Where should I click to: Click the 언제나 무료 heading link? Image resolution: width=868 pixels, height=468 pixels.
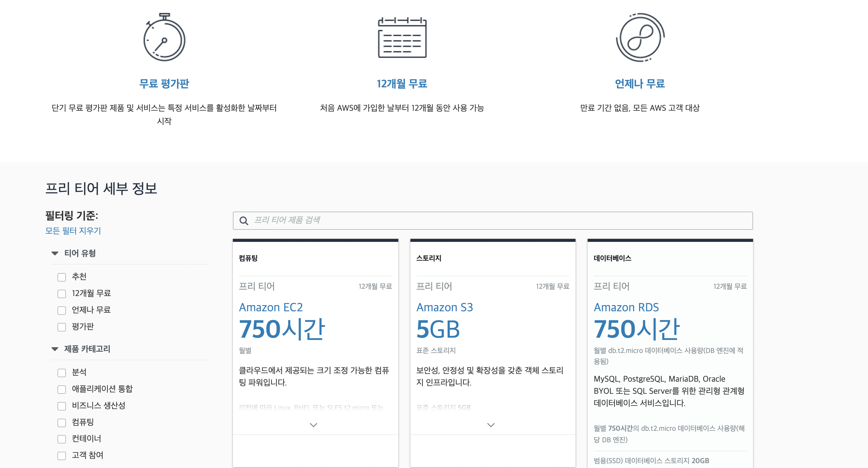[x=640, y=83]
